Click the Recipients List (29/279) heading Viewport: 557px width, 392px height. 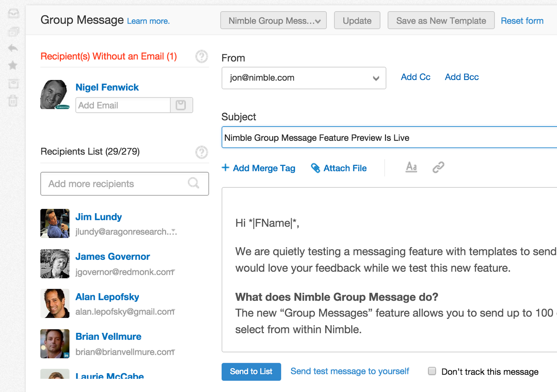click(x=90, y=152)
